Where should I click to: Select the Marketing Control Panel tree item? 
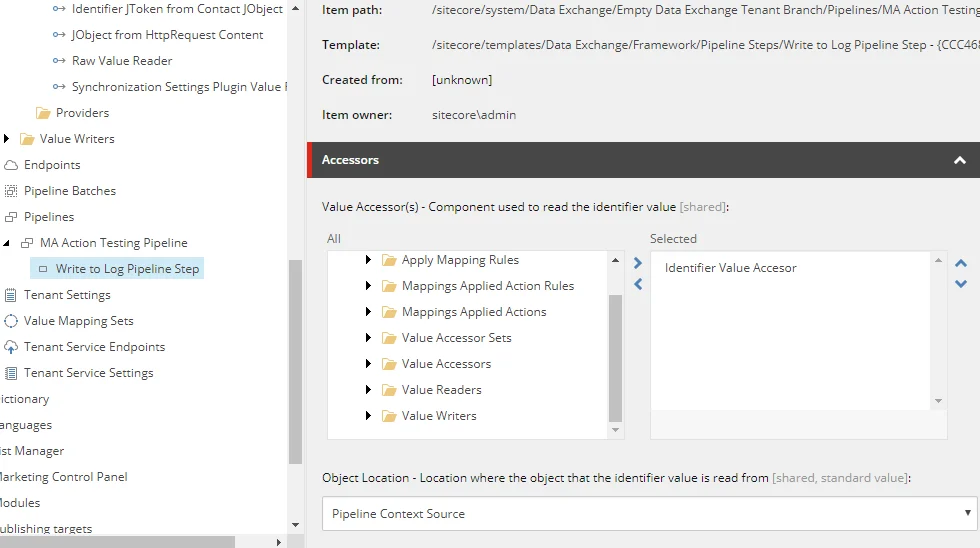click(64, 477)
